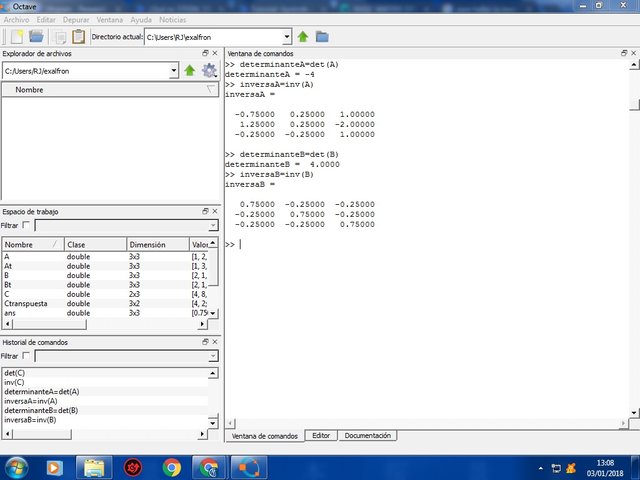Create a new file from the toolbar
Screen dimensions: 640x480
(x=17, y=37)
